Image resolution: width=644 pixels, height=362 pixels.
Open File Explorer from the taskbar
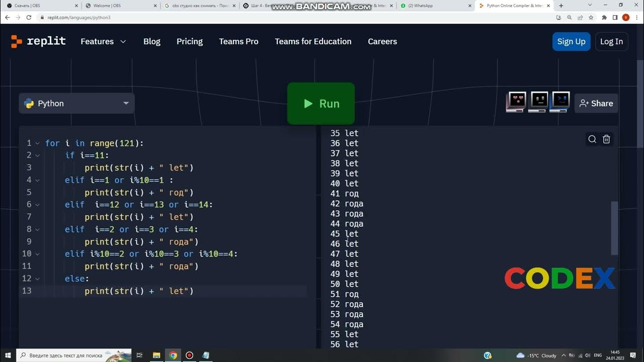tap(156, 355)
